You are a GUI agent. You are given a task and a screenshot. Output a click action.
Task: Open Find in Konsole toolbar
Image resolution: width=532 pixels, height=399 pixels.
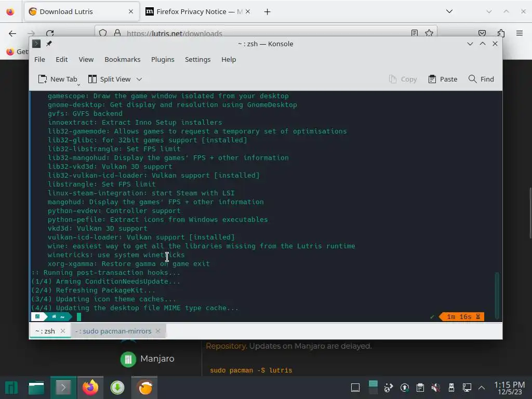481,79
